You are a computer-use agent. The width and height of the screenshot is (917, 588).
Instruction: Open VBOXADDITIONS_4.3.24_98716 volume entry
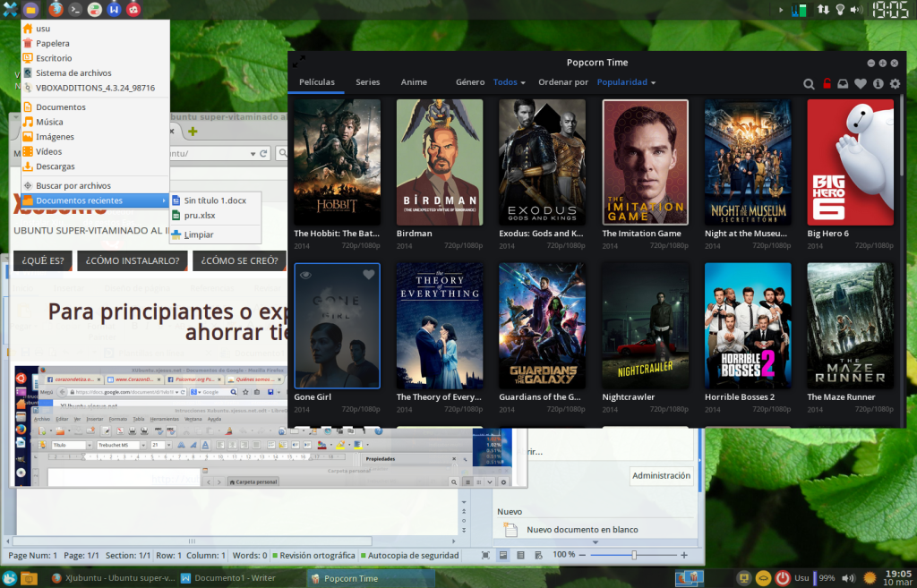tap(95, 88)
